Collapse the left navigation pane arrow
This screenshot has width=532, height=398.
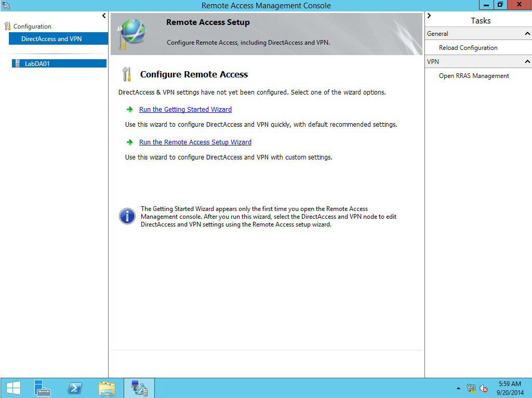[x=104, y=16]
